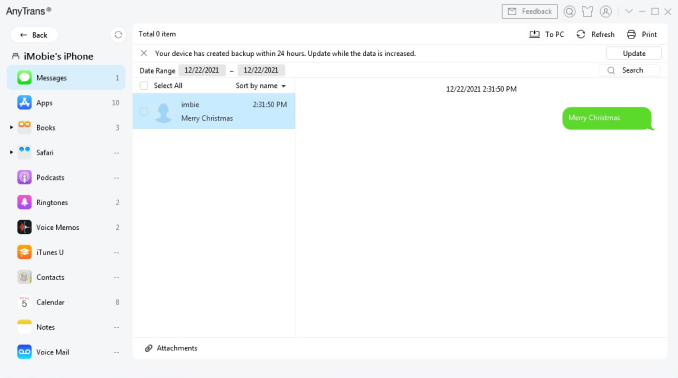
Task: Open the Contacts category
Action: tap(66, 277)
